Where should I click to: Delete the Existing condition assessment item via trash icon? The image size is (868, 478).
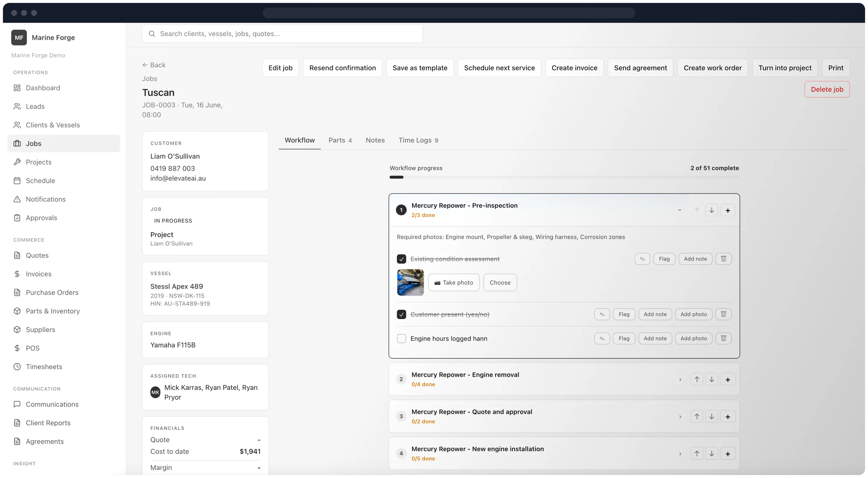(723, 259)
